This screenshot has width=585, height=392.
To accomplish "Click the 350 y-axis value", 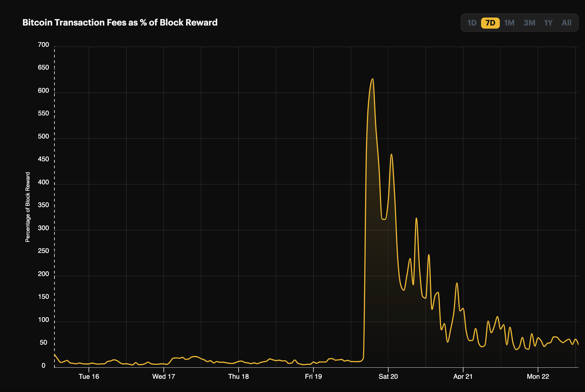I will tap(43, 205).
